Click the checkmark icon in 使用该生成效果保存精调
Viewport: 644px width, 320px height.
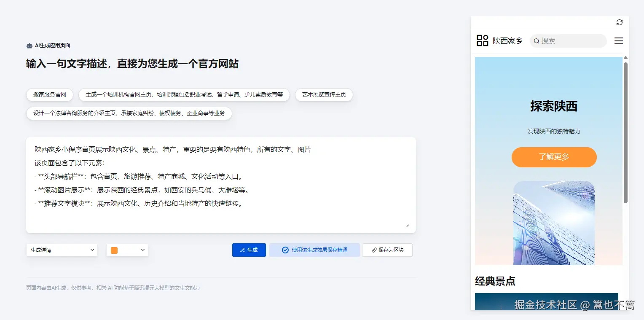285,250
